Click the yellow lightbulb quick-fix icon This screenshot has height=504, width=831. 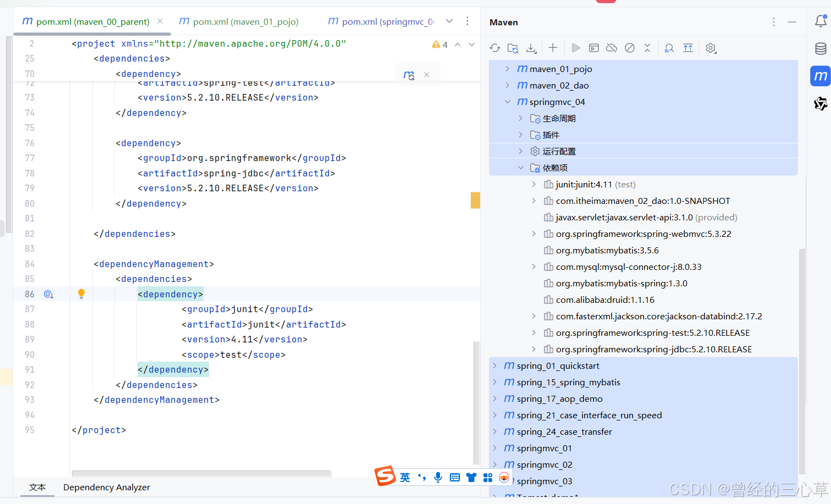tap(81, 294)
